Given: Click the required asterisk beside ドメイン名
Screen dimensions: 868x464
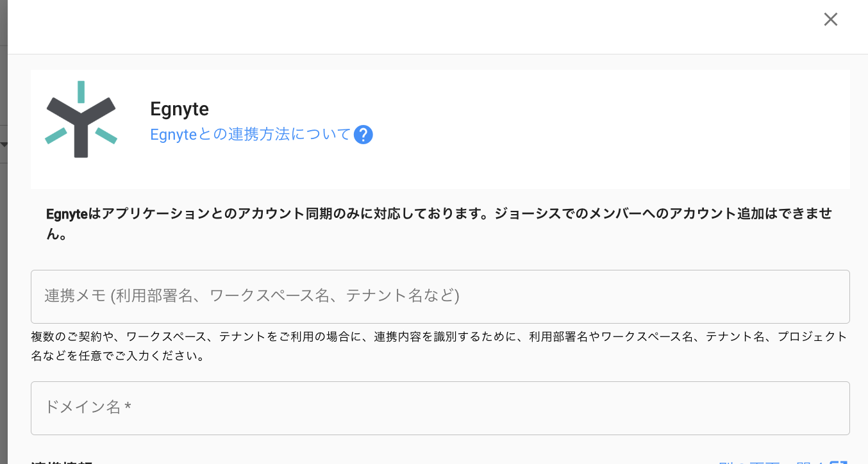Looking at the screenshot, I should [128, 407].
